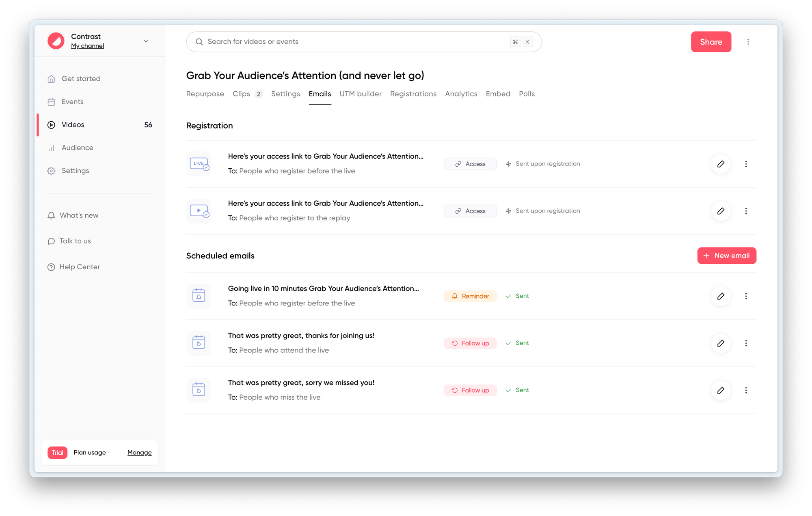Click the edit icon for live access link email

click(720, 164)
